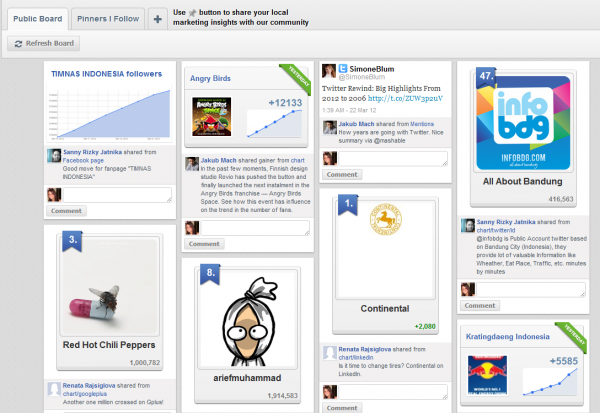Open Kratingdaeng +5585 growth chart
Screen dimensions: 600x413
pyautogui.click(x=550, y=381)
